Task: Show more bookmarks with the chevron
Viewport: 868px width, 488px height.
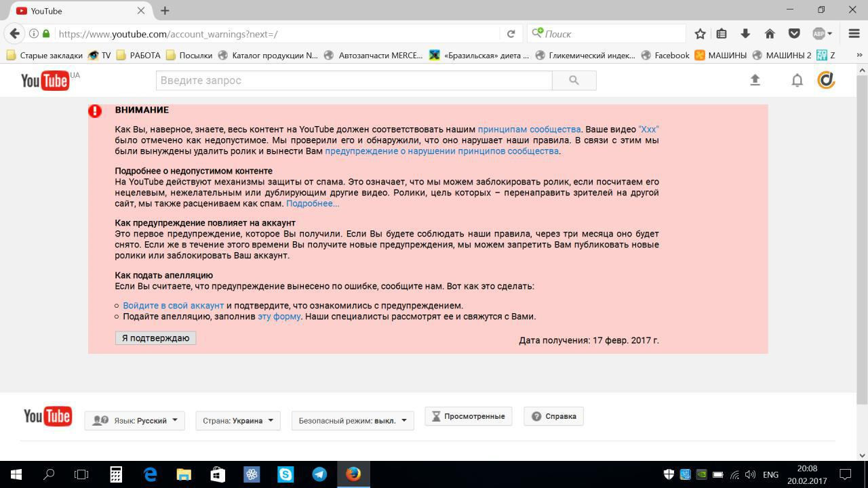Action: [x=859, y=55]
